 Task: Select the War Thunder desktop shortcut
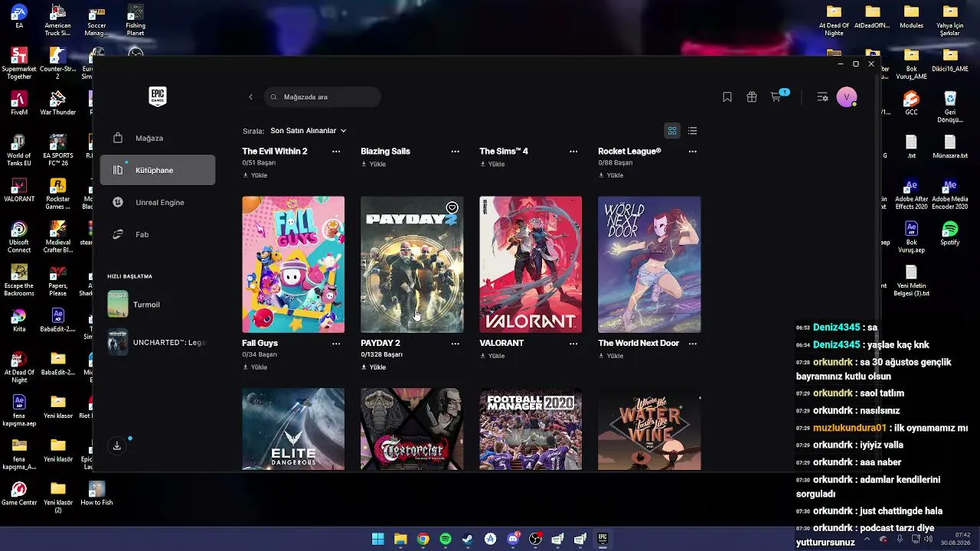(57, 103)
